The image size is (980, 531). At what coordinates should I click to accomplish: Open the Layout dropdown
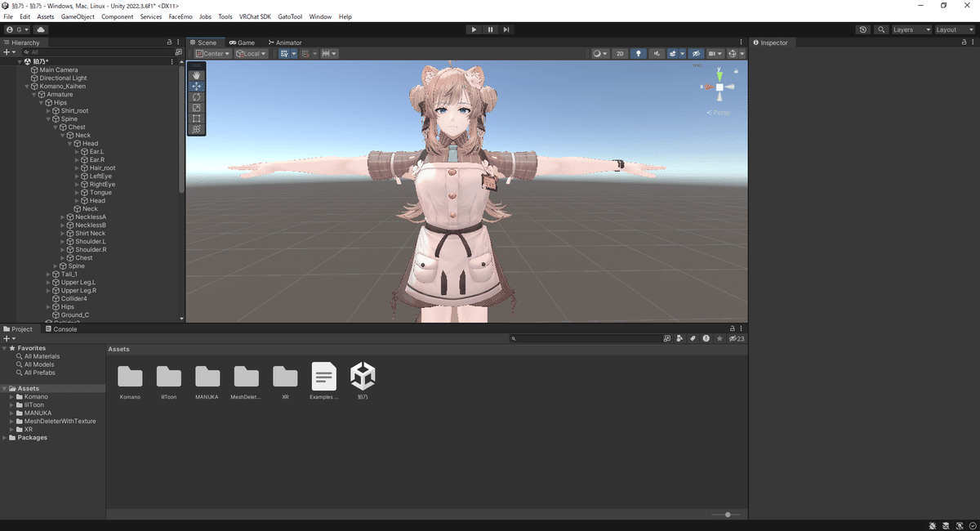[954, 29]
